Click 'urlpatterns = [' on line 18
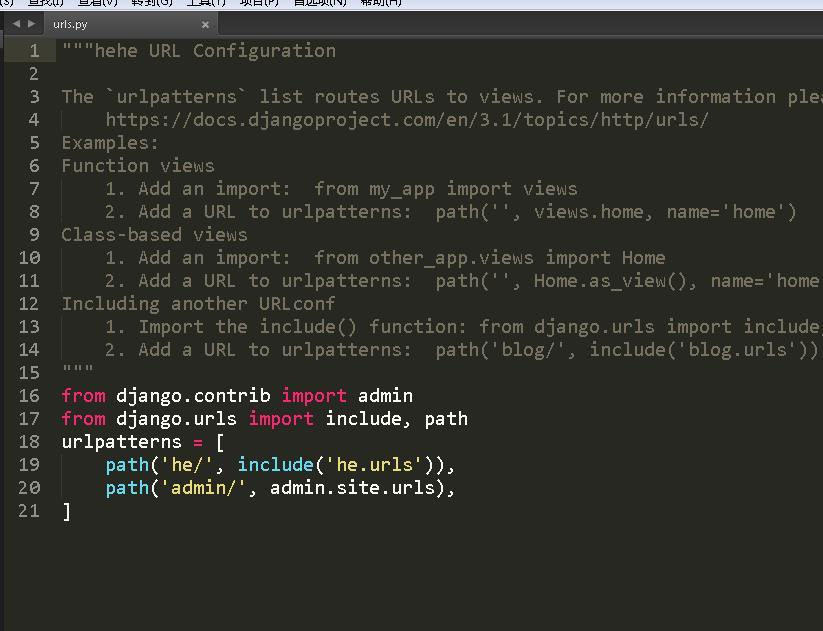823x631 pixels. 143,442
